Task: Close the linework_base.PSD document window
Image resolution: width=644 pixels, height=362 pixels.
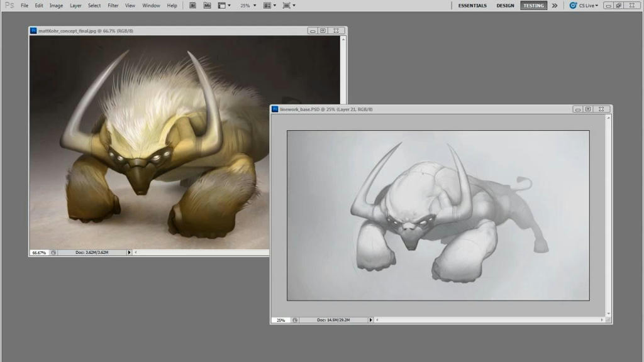Action: coord(601,109)
